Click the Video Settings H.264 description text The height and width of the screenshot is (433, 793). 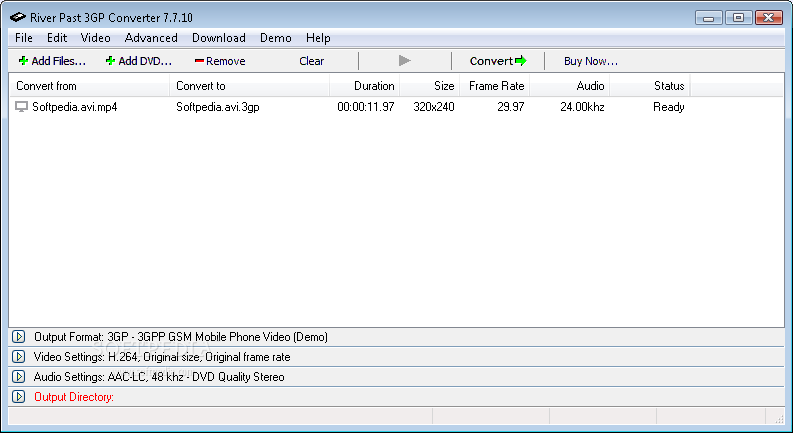coord(162,357)
